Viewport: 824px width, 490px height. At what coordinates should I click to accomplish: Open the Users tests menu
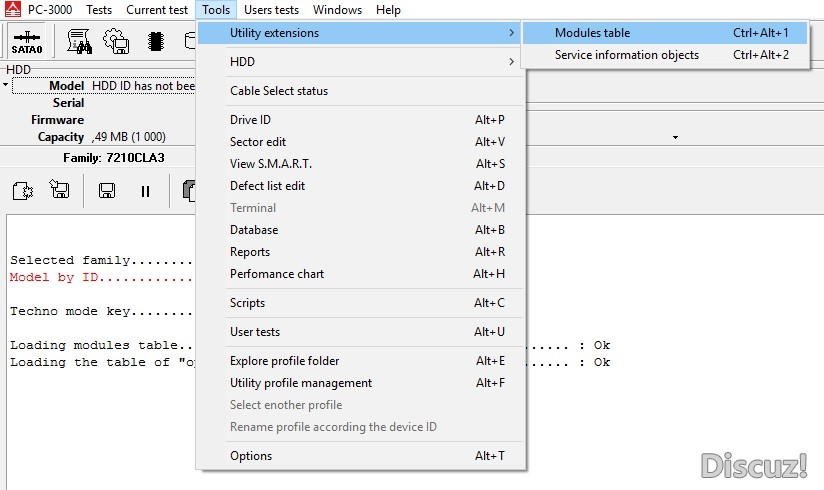(x=271, y=9)
